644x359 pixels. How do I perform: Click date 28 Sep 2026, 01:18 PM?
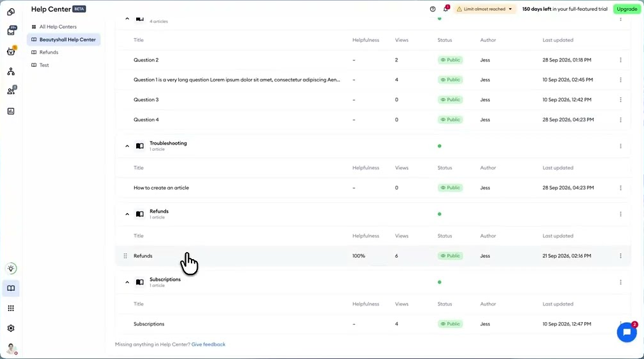pyautogui.click(x=567, y=60)
